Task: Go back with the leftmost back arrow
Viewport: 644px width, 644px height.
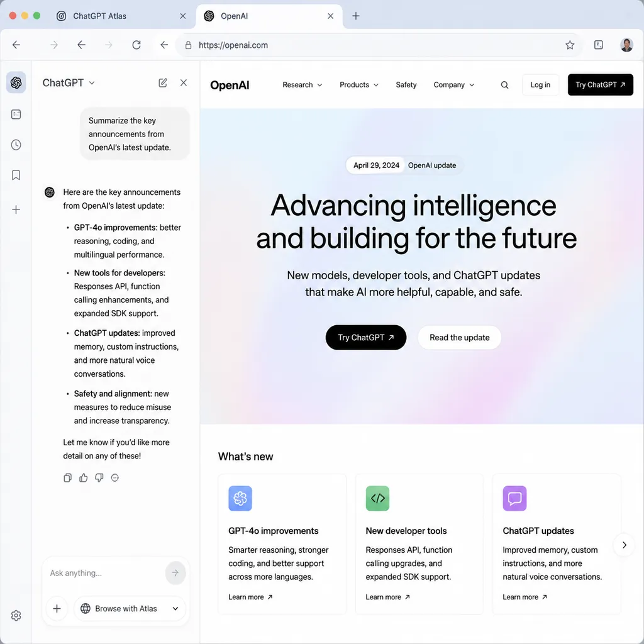Action: click(x=16, y=45)
